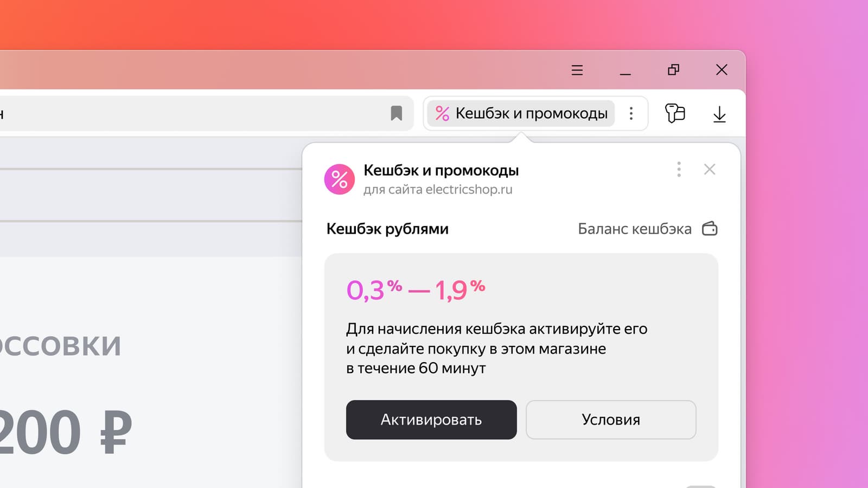Click the percent icon in toolbar chip
Viewport: 868px width, 488px height.
(442, 113)
